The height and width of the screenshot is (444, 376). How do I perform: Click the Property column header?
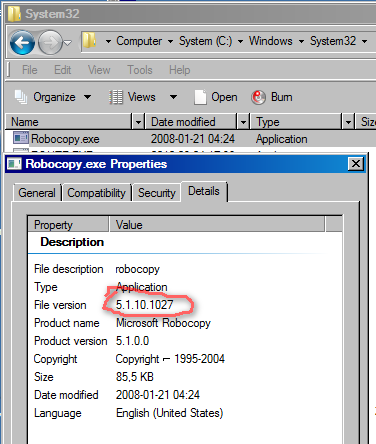[68, 225]
